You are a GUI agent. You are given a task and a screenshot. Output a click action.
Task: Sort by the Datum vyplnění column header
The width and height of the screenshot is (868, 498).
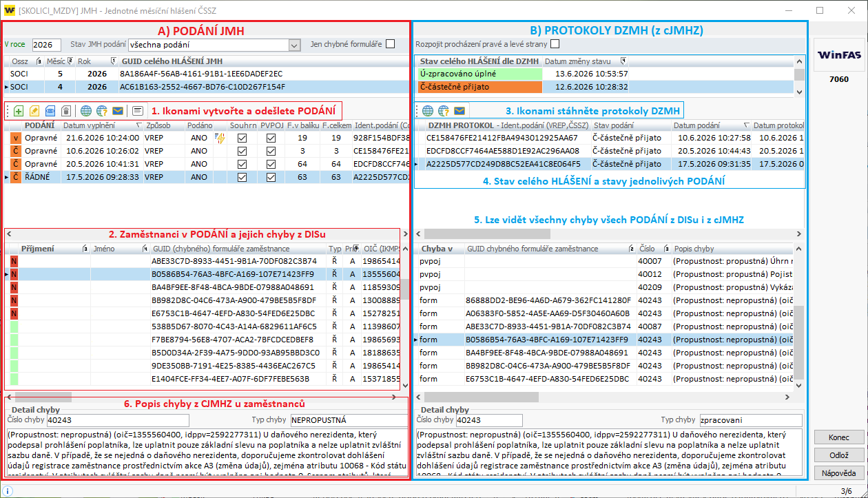[102, 125]
